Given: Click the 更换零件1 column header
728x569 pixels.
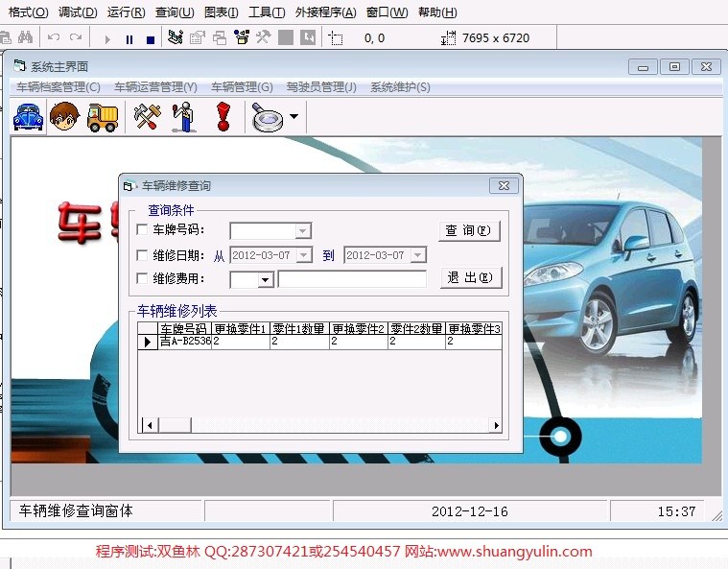Looking at the screenshot, I should click(241, 328).
